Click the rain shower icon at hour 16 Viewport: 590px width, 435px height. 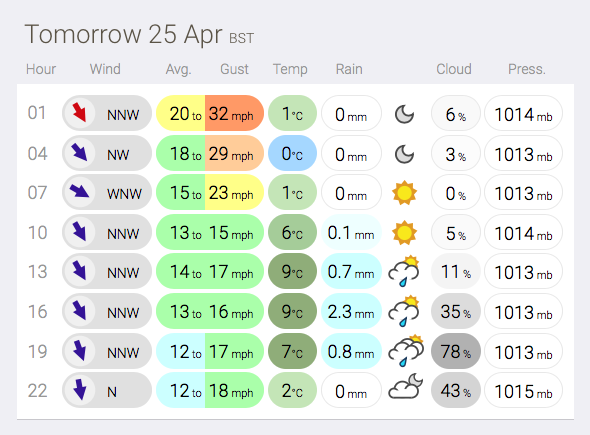[404, 311]
